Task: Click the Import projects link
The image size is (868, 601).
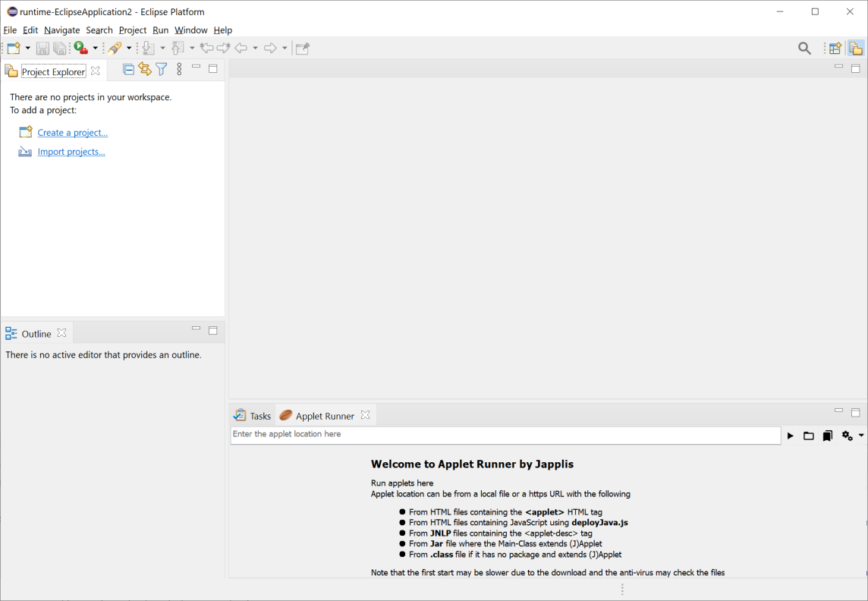Action: [x=71, y=152]
